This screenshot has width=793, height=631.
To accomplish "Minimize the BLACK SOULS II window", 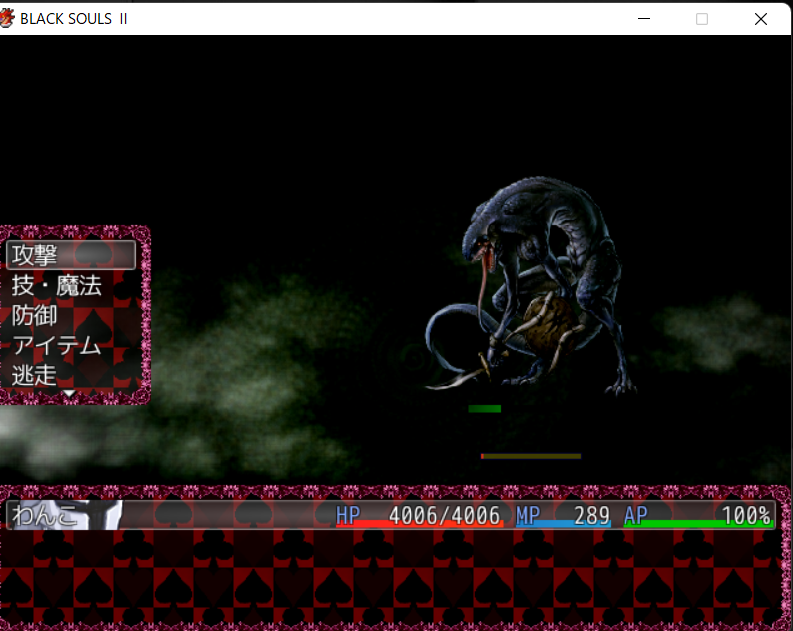I will coord(644,19).
